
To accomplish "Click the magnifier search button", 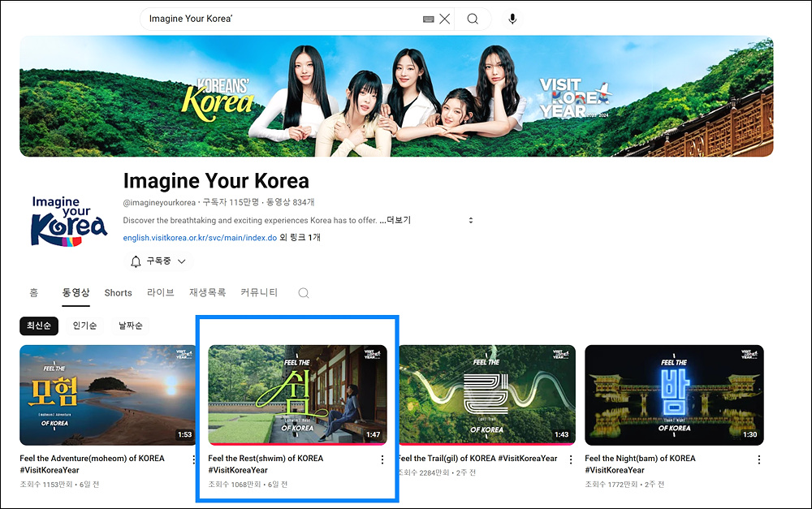I will (473, 19).
